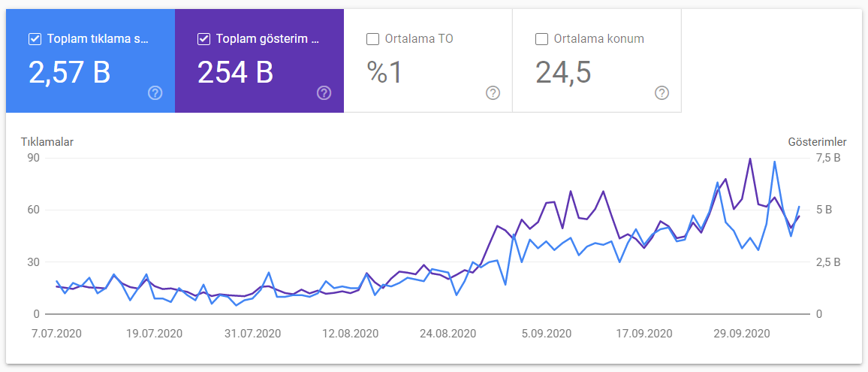Click the 29.09.2020 date on the axis
Screen dimensions: 868x372
tap(743, 334)
